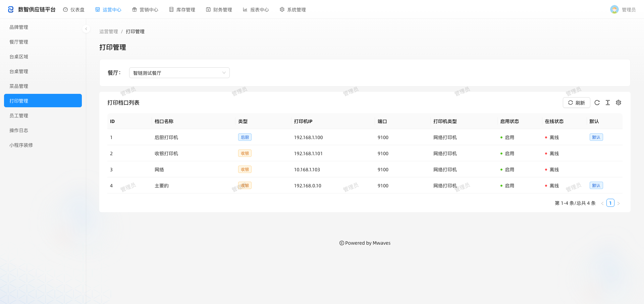Image resolution: width=644 pixels, height=304 pixels.
Task: Go to 品牌管理 in sidebar
Action: (x=43, y=27)
